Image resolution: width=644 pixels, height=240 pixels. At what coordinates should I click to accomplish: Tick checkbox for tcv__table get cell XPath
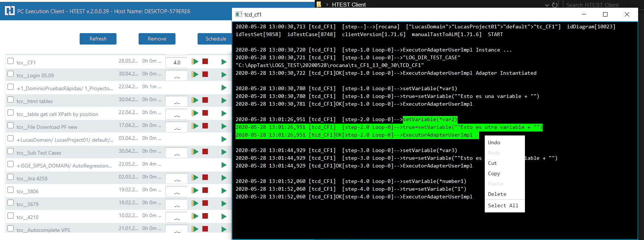pyautogui.click(x=11, y=113)
